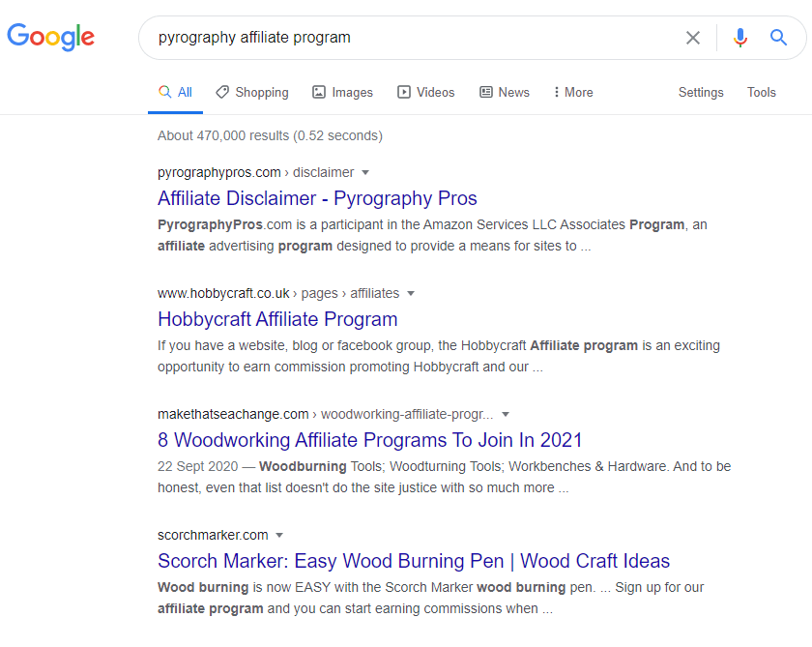
Task: Open Hobbycraft Affiliate Program result
Action: tap(277, 319)
